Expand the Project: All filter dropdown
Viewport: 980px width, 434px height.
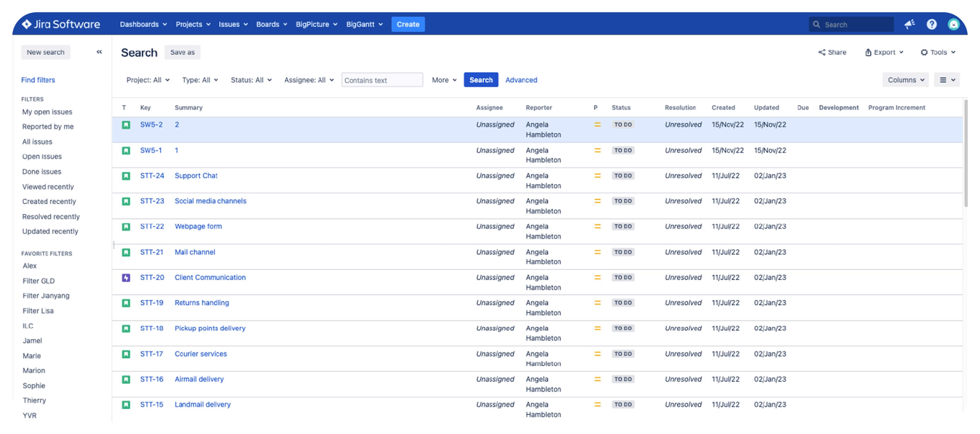[148, 80]
